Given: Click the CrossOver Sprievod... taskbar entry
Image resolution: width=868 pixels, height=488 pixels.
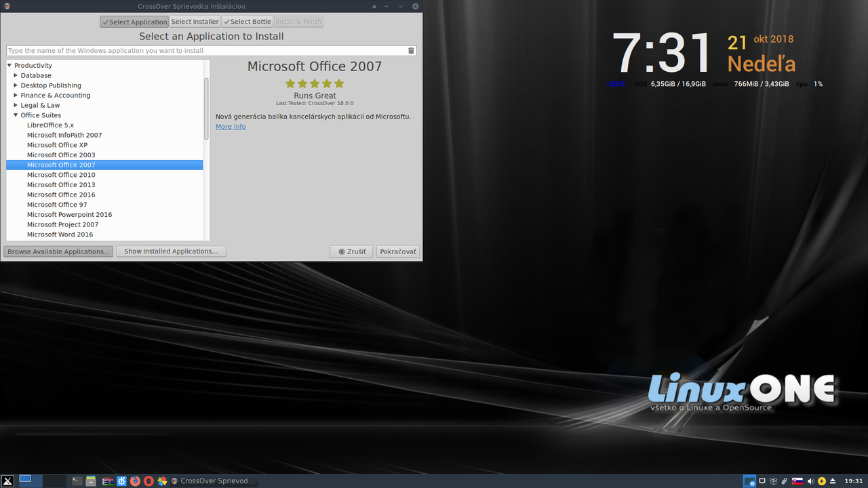Looking at the screenshot, I should click(x=214, y=481).
